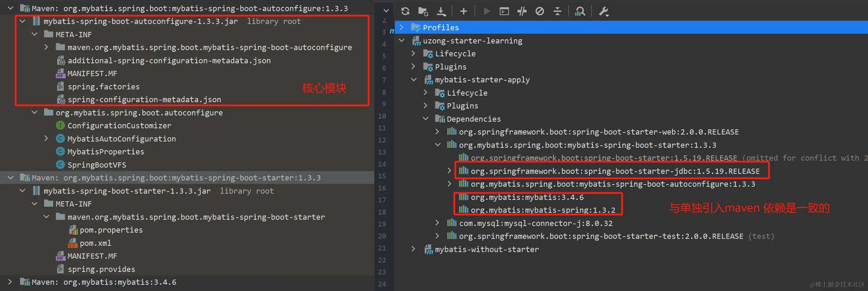Toggle Offline Mode in Maven toolbar
Screen dimensions: 868x291
(x=522, y=11)
